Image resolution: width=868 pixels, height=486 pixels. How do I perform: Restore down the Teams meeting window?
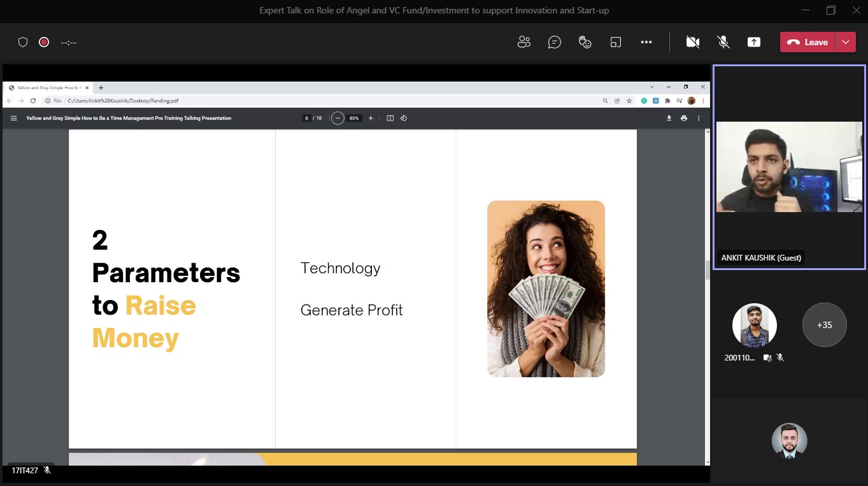coord(830,10)
